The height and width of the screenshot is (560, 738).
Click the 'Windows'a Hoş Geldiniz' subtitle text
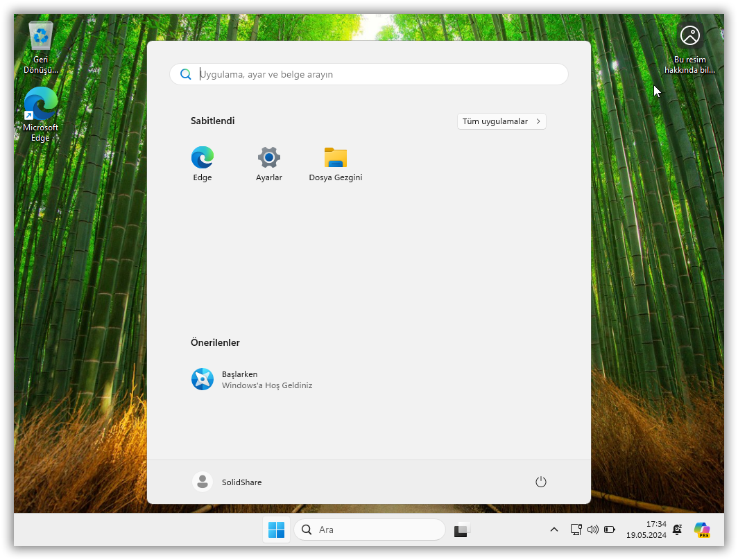click(x=267, y=385)
